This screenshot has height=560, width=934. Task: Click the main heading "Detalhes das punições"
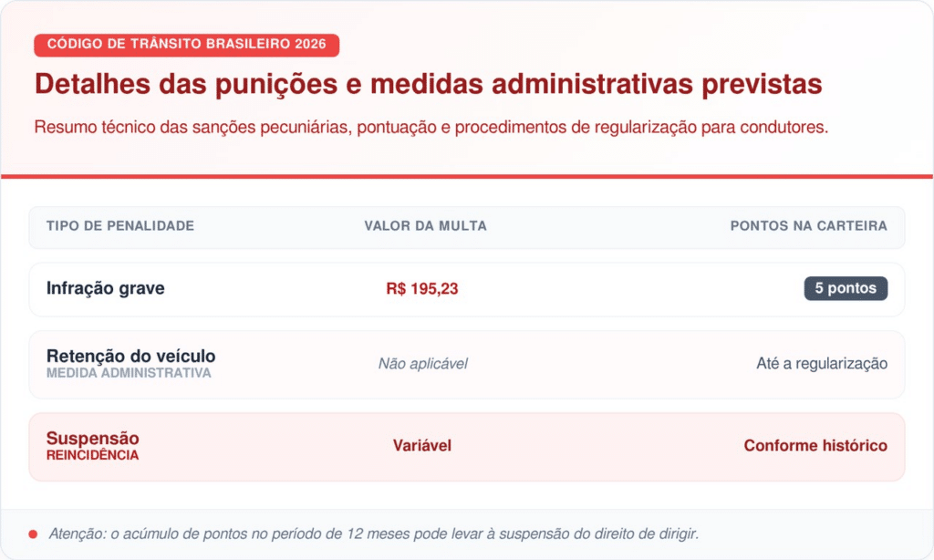click(428, 85)
